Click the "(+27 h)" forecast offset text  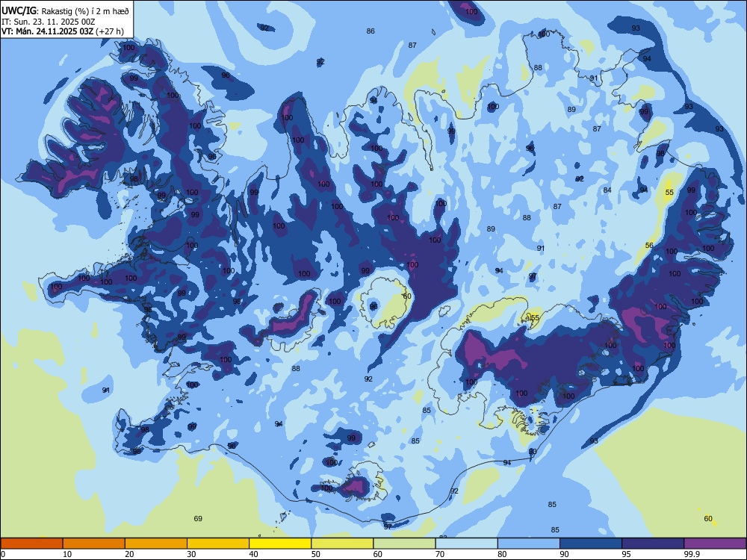pos(110,31)
